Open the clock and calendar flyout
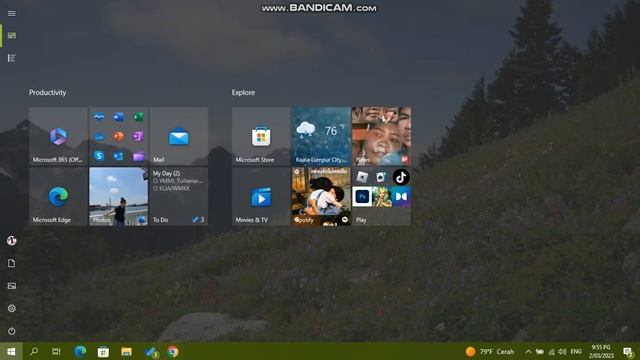640x360 pixels. coord(601,351)
